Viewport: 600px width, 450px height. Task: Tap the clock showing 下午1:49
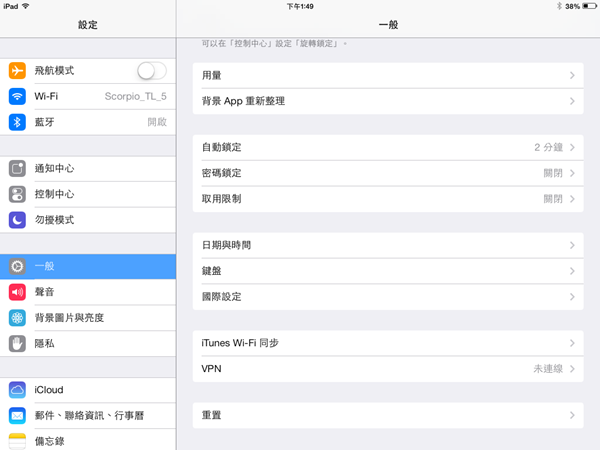[300, 6]
